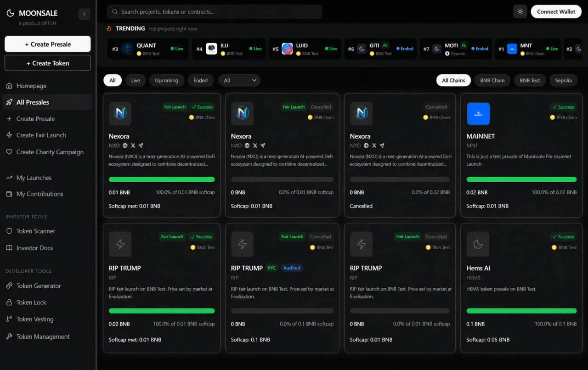
Task: Open the All type filter dropdown
Action: [x=239, y=80]
